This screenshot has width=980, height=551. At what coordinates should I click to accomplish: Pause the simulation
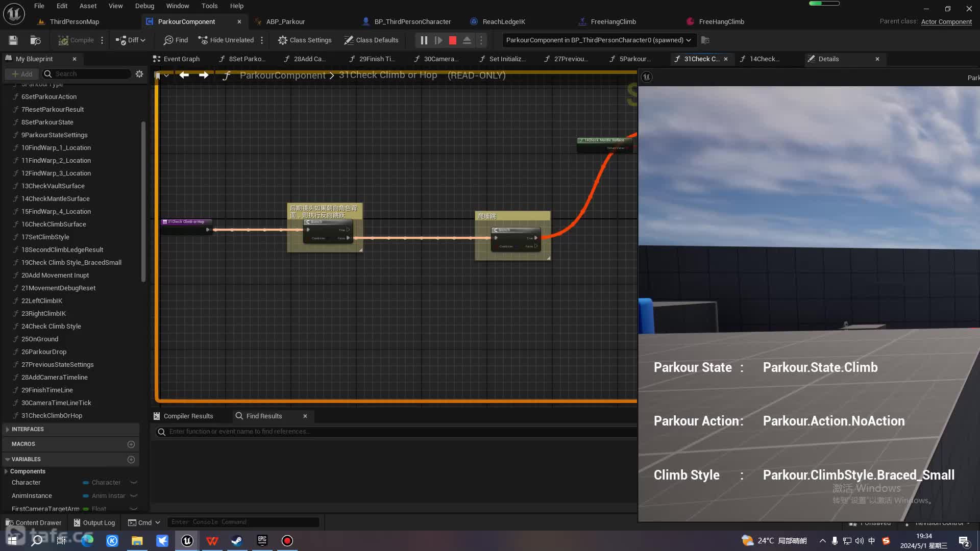(424, 40)
